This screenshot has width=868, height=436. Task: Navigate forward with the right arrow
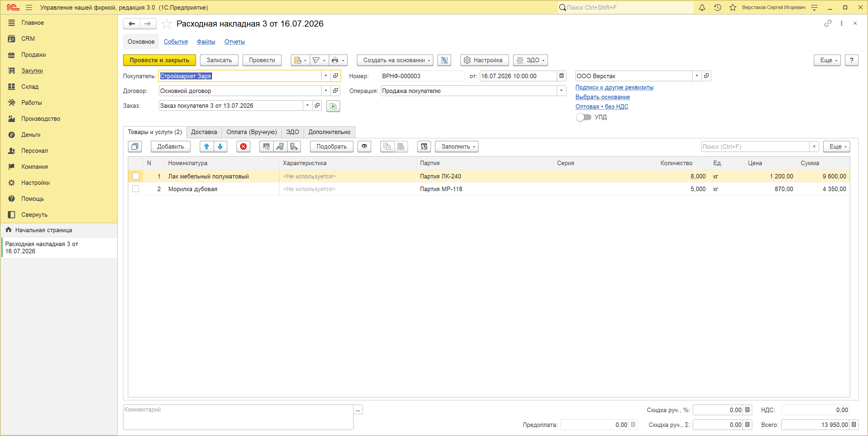tap(148, 24)
